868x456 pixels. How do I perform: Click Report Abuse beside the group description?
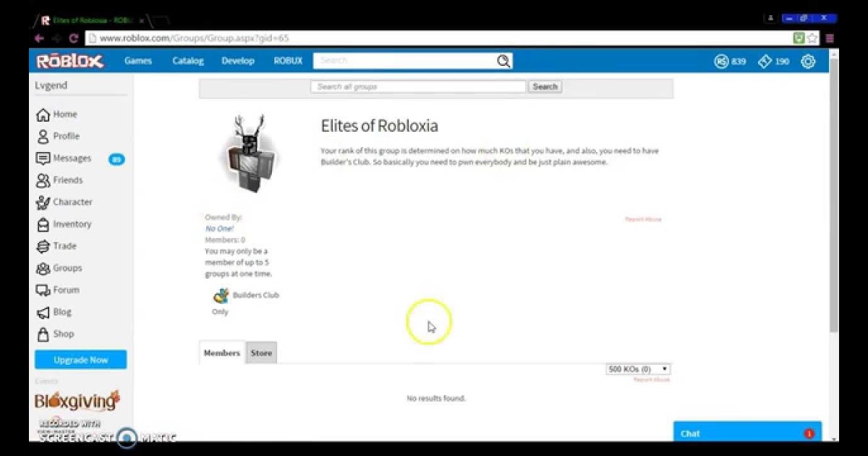pos(643,219)
